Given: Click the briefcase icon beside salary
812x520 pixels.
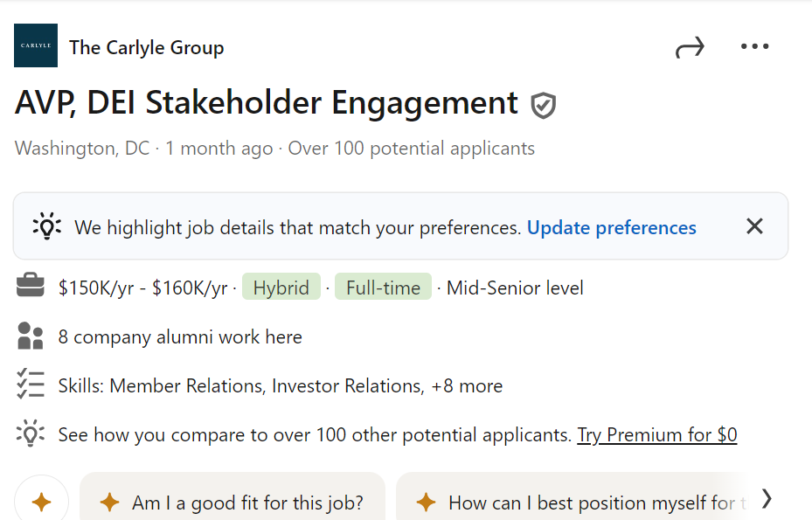Looking at the screenshot, I should [x=31, y=287].
